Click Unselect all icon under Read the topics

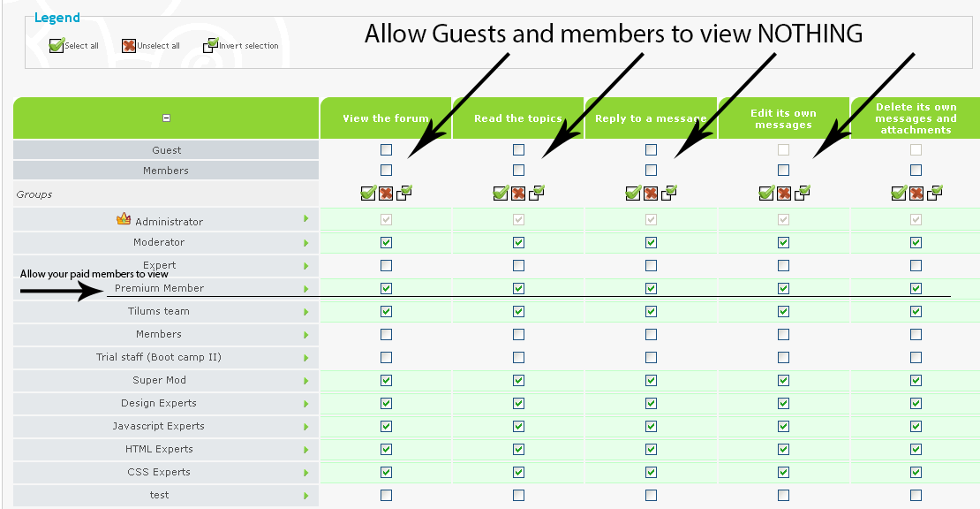click(518, 194)
